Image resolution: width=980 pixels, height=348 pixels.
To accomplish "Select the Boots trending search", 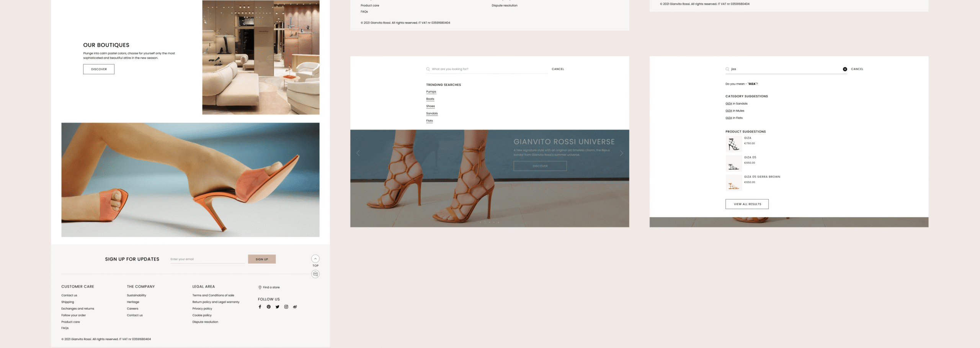I will click(x=430, y=99).
